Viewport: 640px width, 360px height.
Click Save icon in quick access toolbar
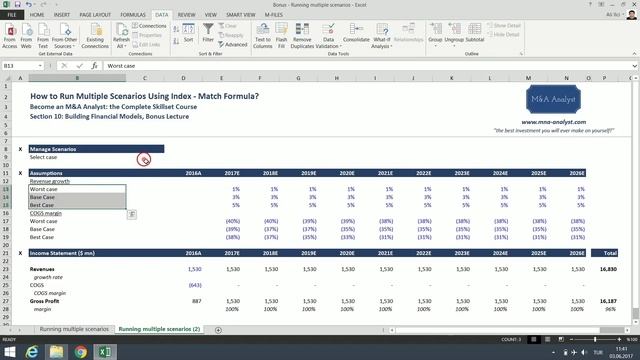coord(18,4)
